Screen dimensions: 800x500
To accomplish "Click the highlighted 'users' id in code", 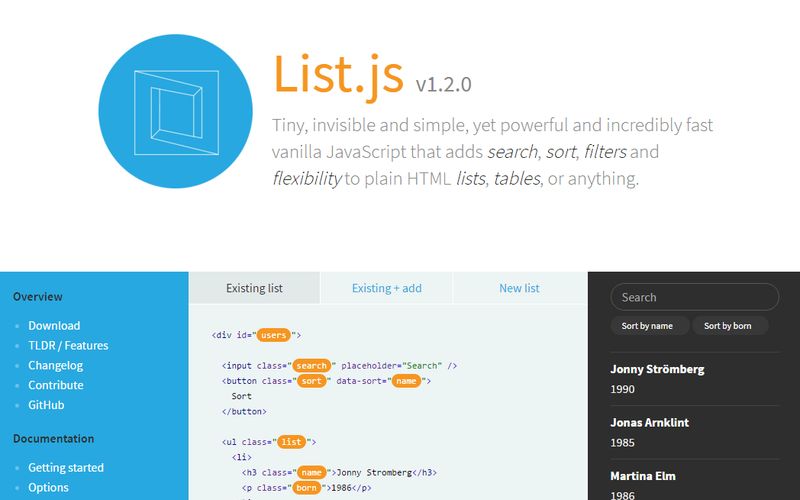I will click(273, 335).
